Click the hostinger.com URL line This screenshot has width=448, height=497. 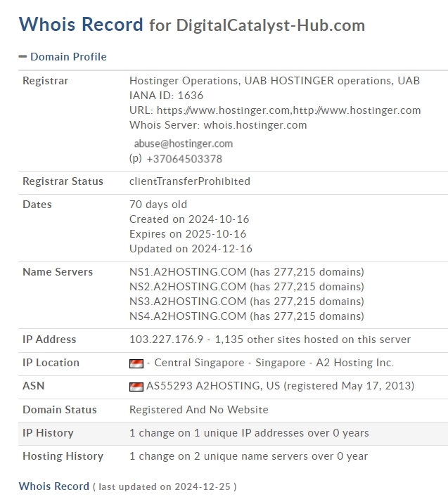pyautogui.click(x=275, y=110)
